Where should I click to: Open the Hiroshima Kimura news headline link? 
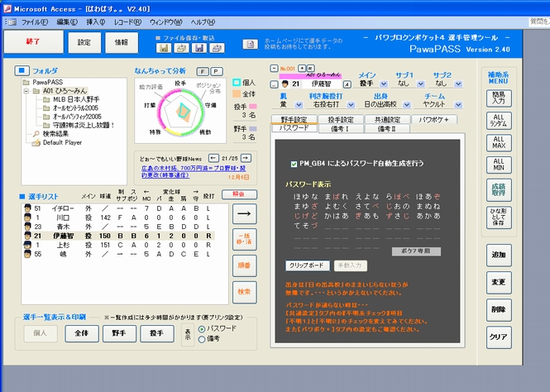click(x=194, y=172)
